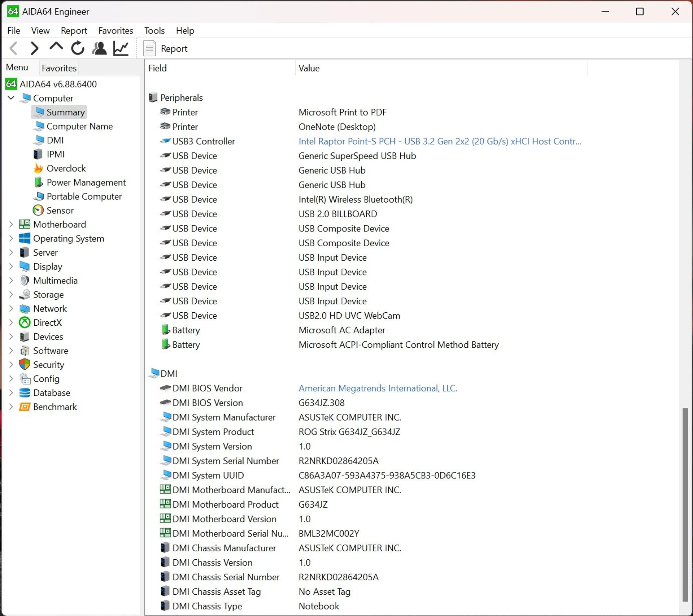Expand the Motherboard tree node
The width and height of the screenshot is (693, 616).
pyautogui.click(x=11, y=224)
